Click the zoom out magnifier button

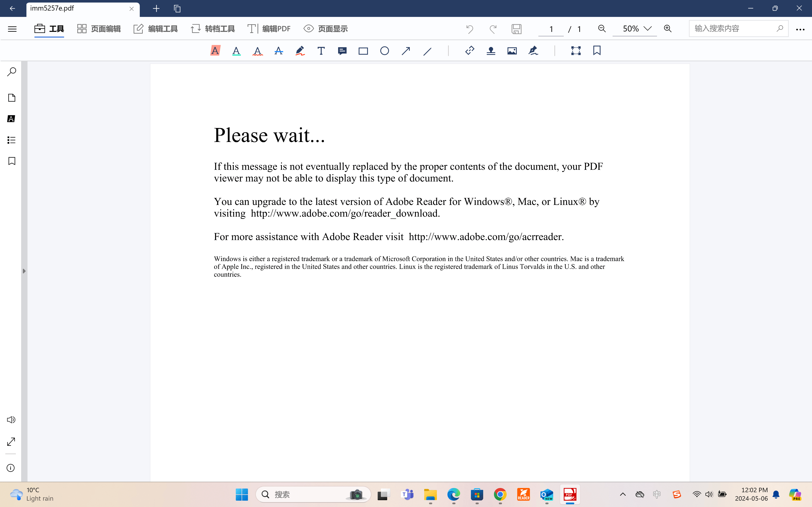[x=602, y=29]
